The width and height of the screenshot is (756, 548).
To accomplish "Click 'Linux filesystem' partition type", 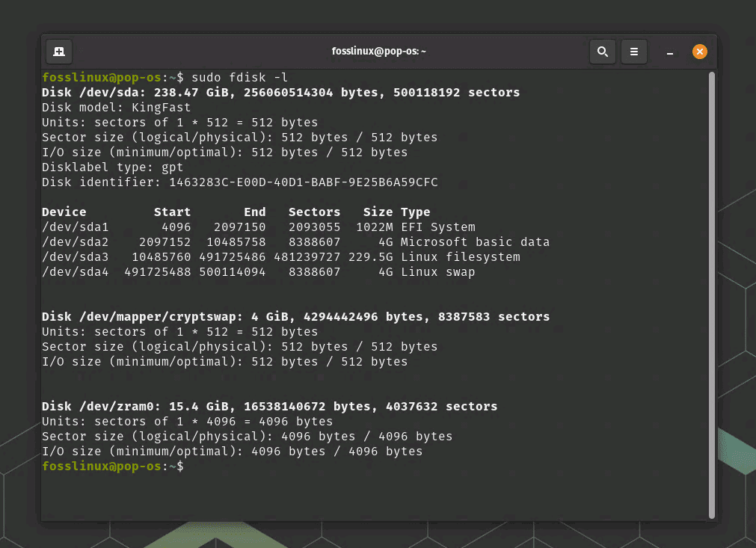I will (x=460, y=256).
